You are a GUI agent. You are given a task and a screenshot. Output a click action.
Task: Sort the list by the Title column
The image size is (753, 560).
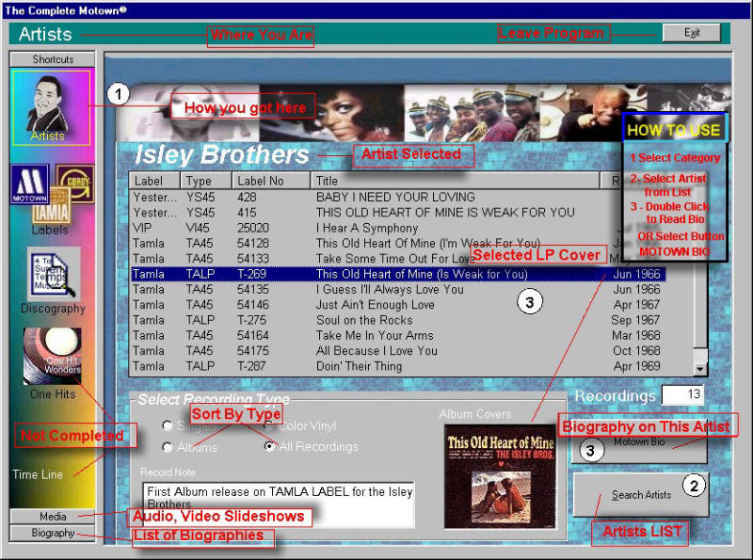[x=456, y=181]
